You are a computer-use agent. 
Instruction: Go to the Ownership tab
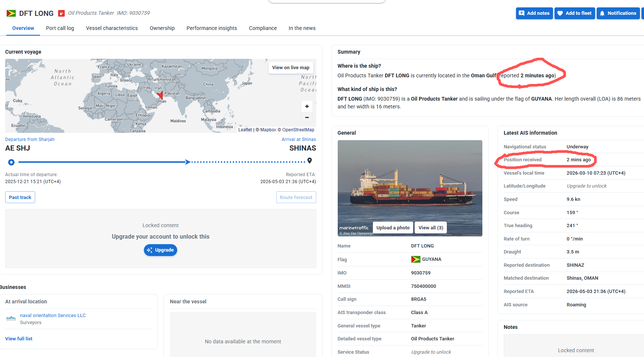(162, 28)
